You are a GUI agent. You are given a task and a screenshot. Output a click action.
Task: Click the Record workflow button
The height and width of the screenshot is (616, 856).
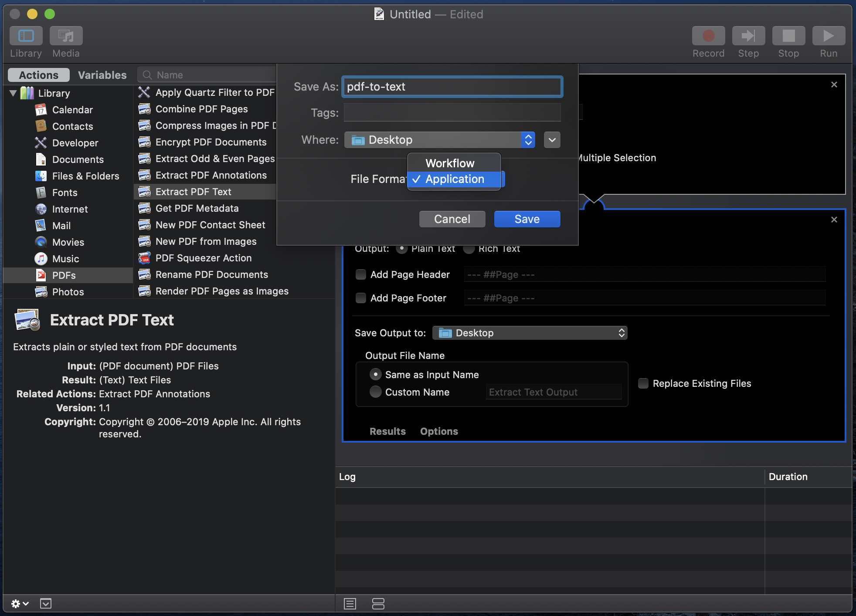pyautogui.click(x=708, y=36)
